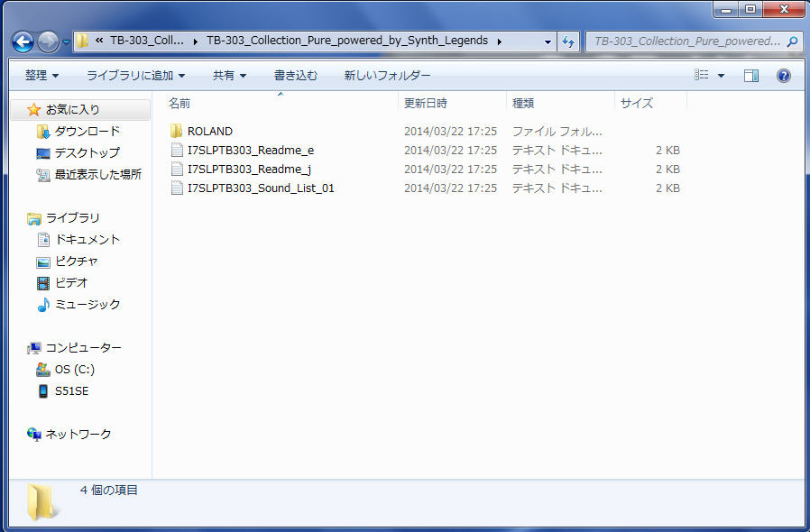
Task: Focus the TB-303_Collection_Pure_powered search field
Action: coord(695,41)
